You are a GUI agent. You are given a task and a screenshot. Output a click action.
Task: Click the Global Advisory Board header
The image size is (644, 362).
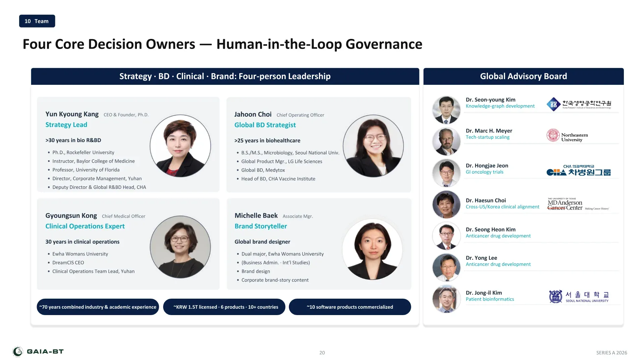point(524,76)
